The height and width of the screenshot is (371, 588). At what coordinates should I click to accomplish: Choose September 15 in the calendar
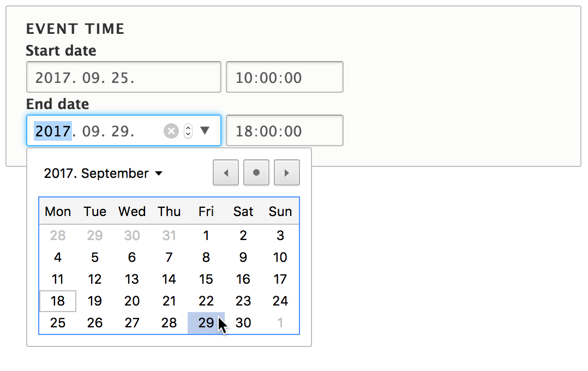point(206,279)
